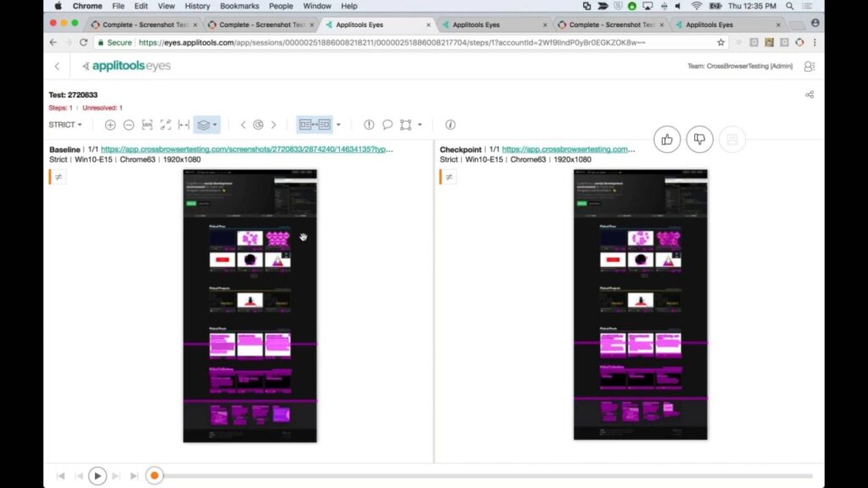Click the orange playback slider handle
This screenshot has height=488, width=868.
pos(154,476)
